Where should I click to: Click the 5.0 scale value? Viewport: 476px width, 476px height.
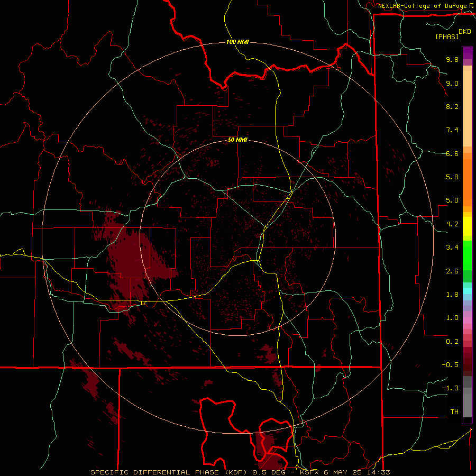452,200
